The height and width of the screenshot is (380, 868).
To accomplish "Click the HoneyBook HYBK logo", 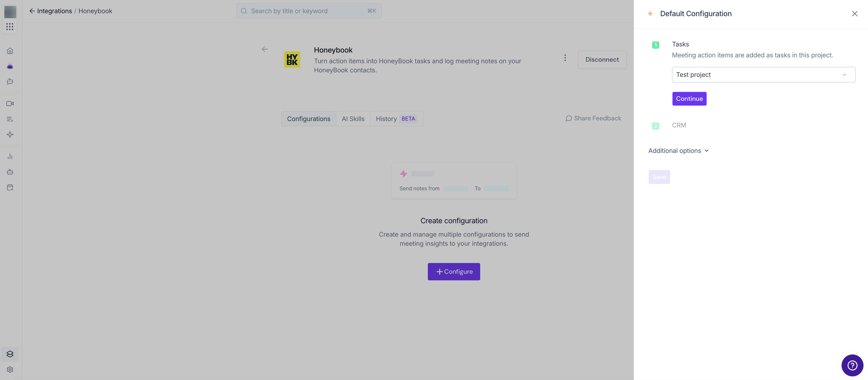I will (292, 60).
